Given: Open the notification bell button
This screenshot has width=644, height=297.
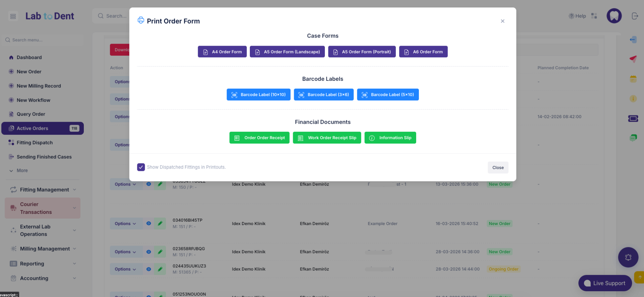Looking at the screenshot, I should (628, 257).
